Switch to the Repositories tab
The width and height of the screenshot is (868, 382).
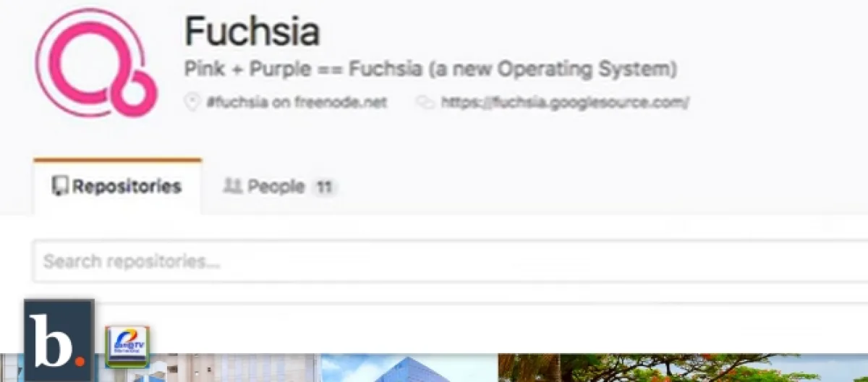117,187
